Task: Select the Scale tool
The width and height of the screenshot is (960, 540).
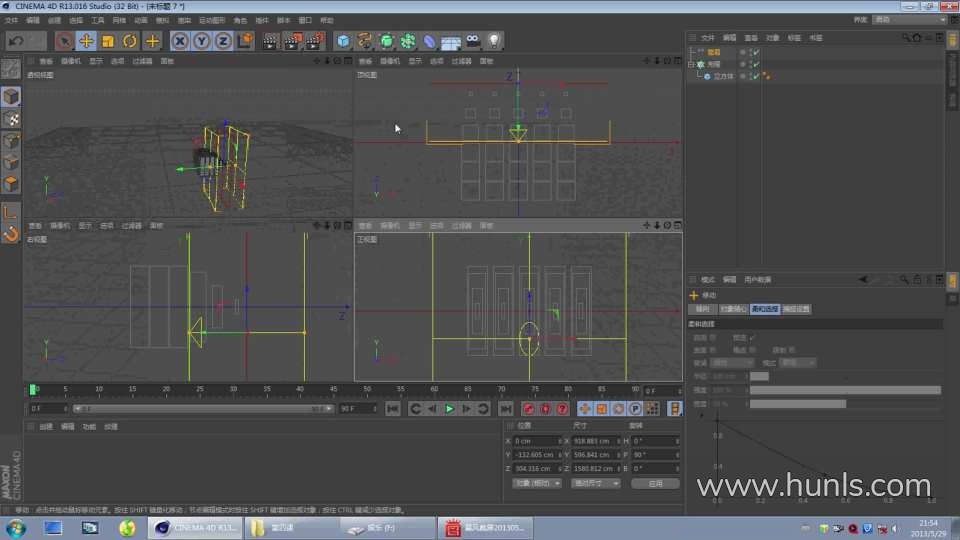Action: click(x=108, y=41)
